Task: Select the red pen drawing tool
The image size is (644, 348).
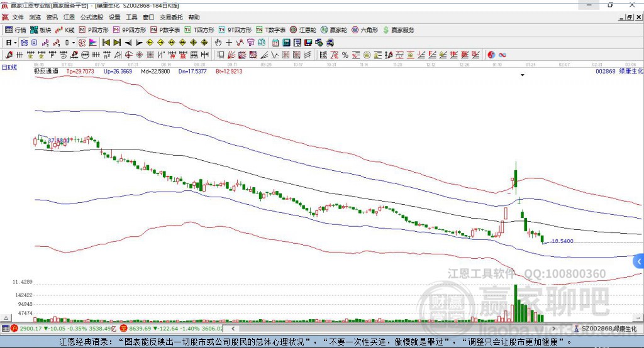Action: (9, 55)
